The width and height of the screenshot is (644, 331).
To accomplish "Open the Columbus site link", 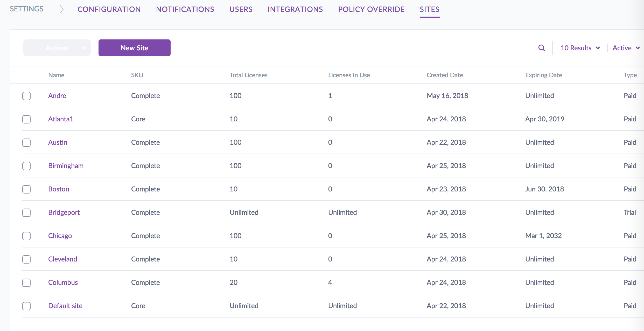I will [63, 282].
